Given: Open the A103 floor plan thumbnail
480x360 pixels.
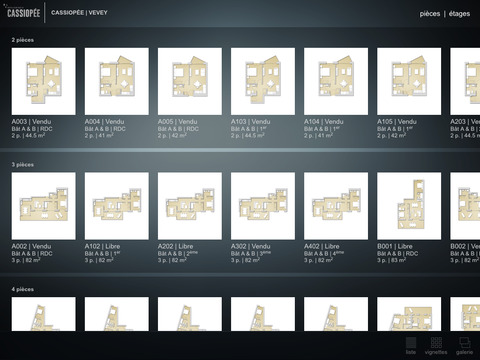Looking at the screenshot, I should [x=263, y=81].
